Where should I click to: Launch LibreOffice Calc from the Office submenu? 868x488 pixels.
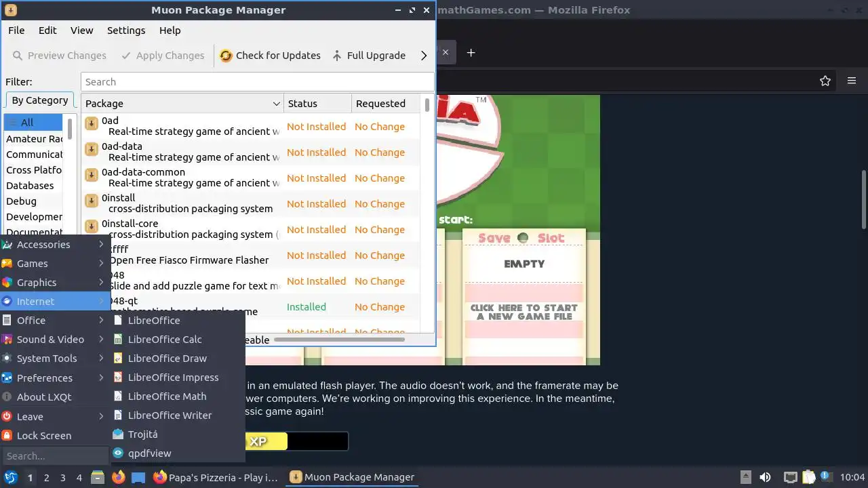coord(177,340)
